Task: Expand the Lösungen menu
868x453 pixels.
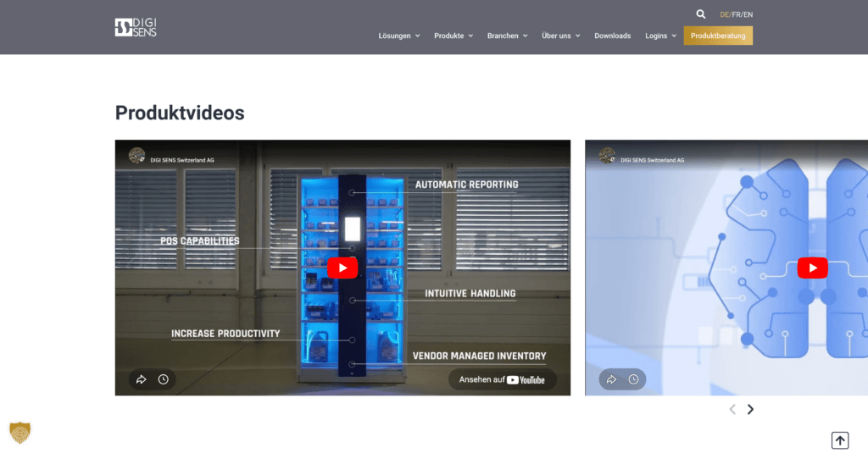Action: (x=399, y=36)
